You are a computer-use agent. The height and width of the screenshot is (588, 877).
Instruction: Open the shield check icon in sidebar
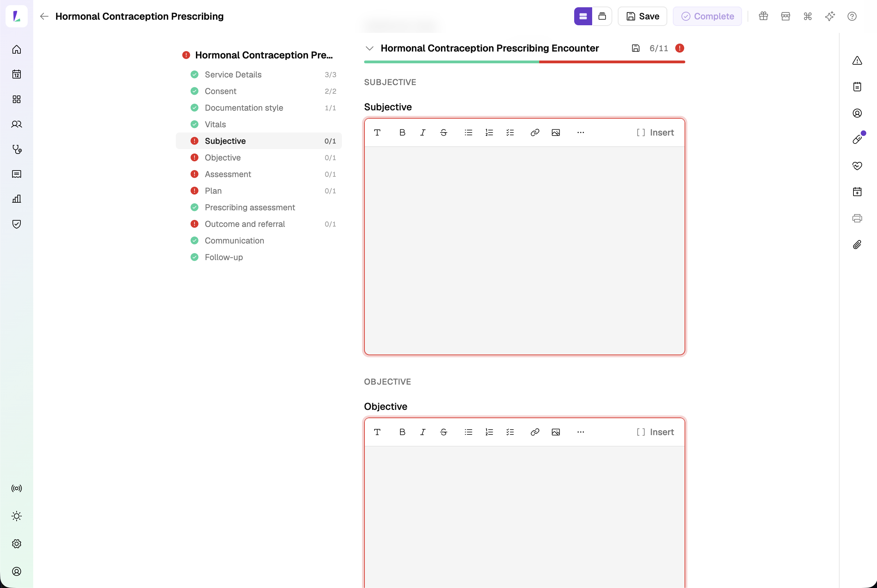pyautogui.click(x=17, y=224)
